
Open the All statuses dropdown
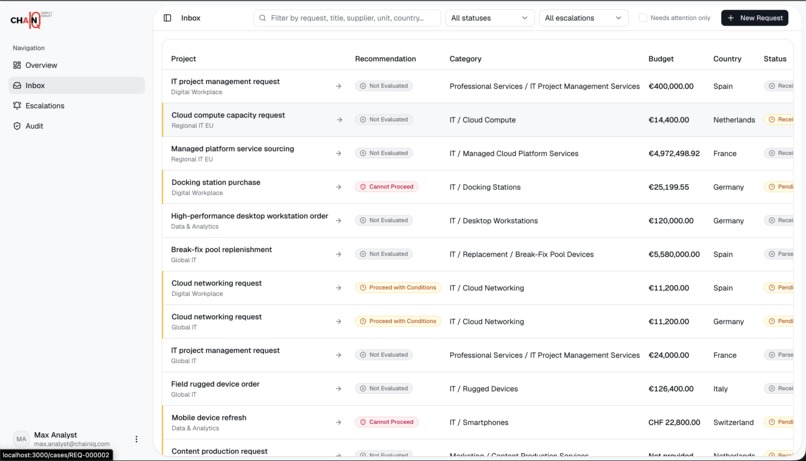coord(489,18)
